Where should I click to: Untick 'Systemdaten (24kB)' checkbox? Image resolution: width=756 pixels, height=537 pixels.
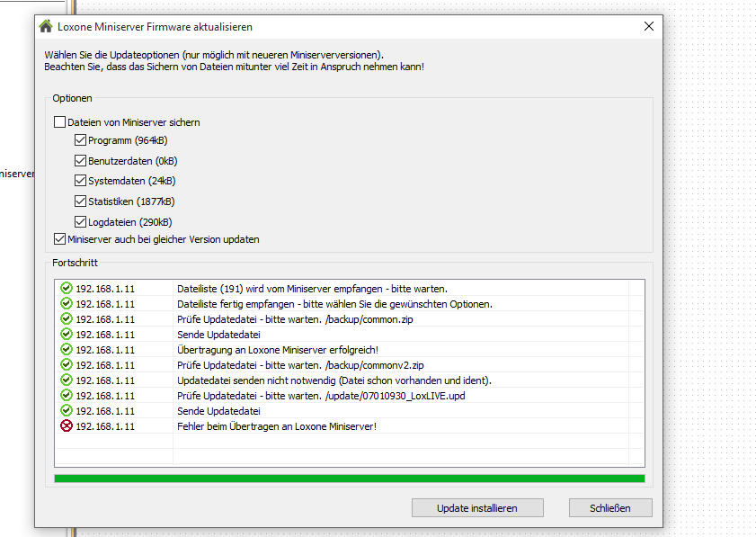80,181
